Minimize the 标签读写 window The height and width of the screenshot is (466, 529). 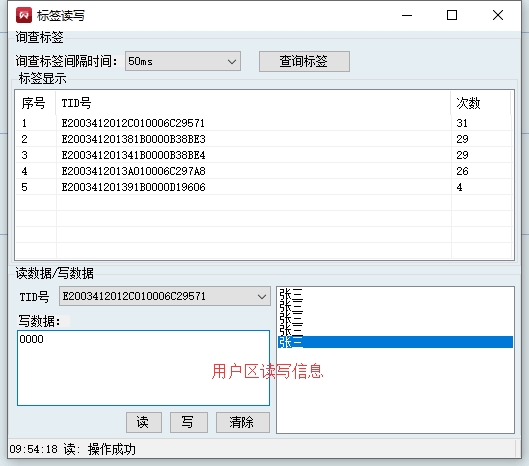click(407, 15)
